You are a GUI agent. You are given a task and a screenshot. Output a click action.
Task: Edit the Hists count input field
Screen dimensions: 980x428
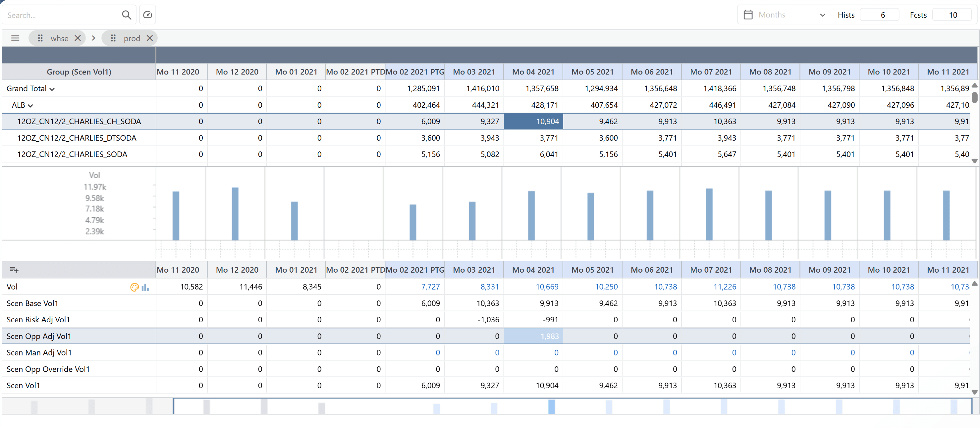point(880,15)
